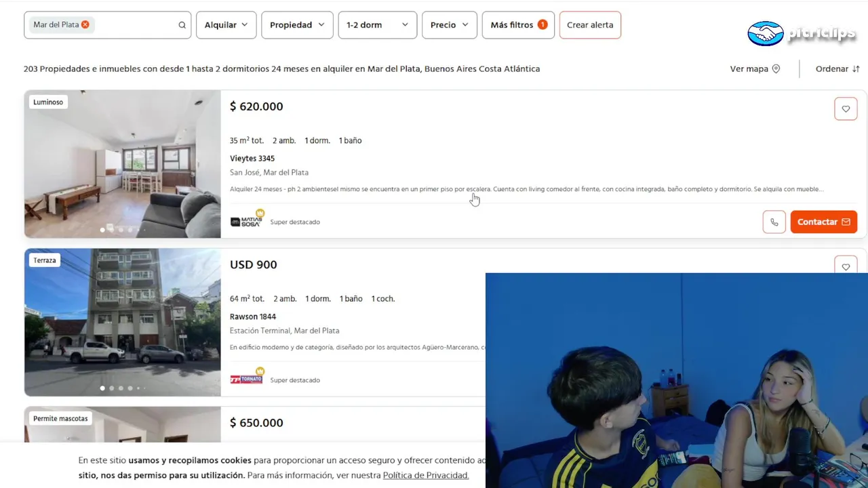This screenshot has height=488, width=868.
Task: Open the Propiedad dropdown
Action: 297,25
